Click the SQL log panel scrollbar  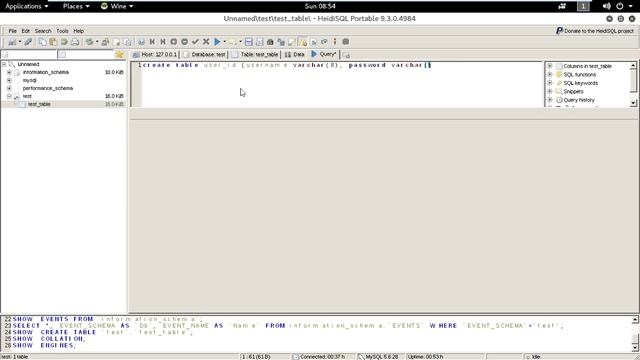point(635,333)
